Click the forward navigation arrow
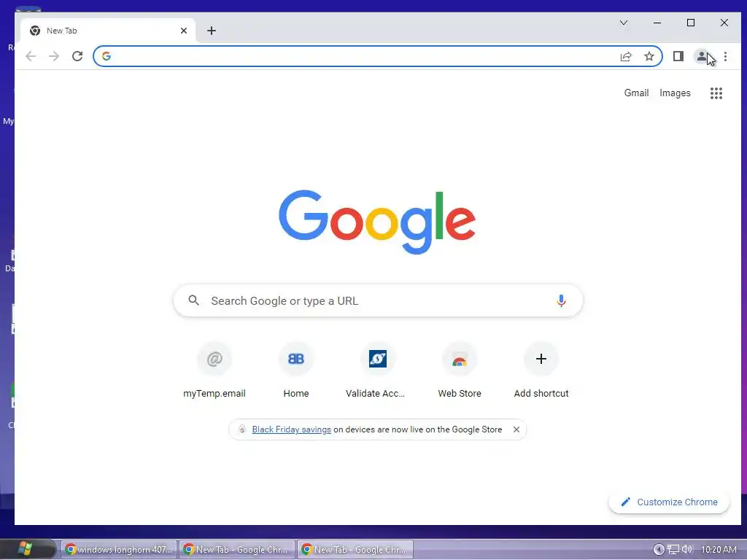This screenshot has height=560, width=747. (54, 56)
